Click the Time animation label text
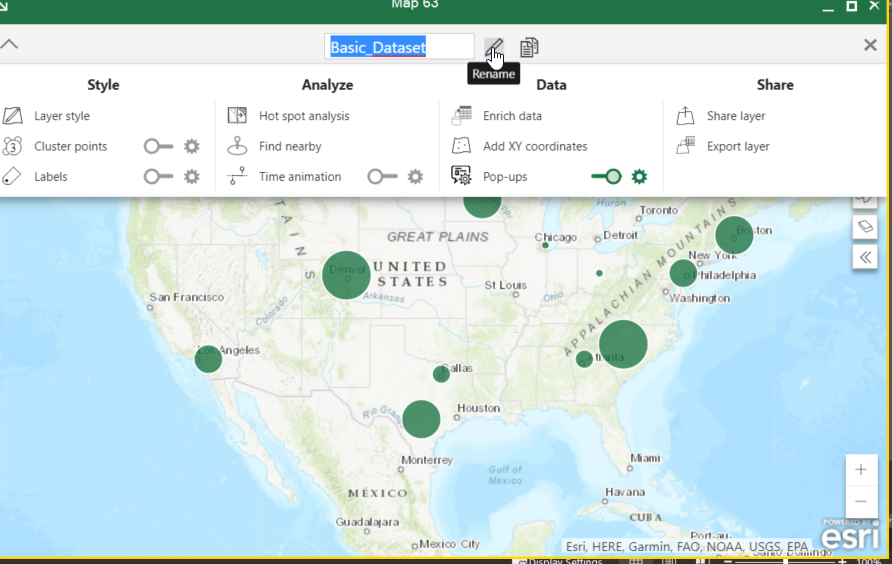 (x=300, y=176)
